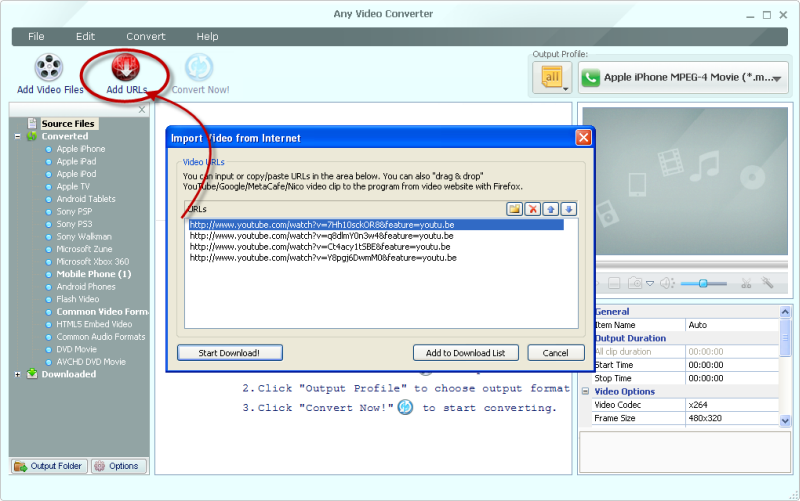Click the Start Download! button
The image size is (800, 501).
click(x=230, y=353)
